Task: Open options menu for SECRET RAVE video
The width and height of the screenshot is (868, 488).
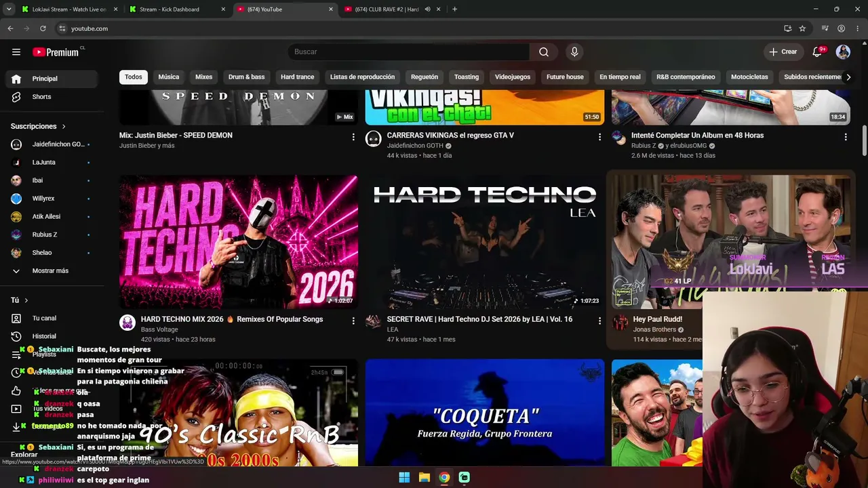Action: click(599, 321)
